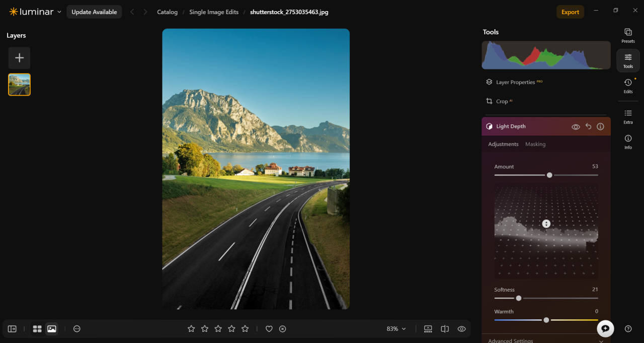The height and width of the screenshot is (343, 644).
Task: Switch to single image view
Action: pos(52,329)
